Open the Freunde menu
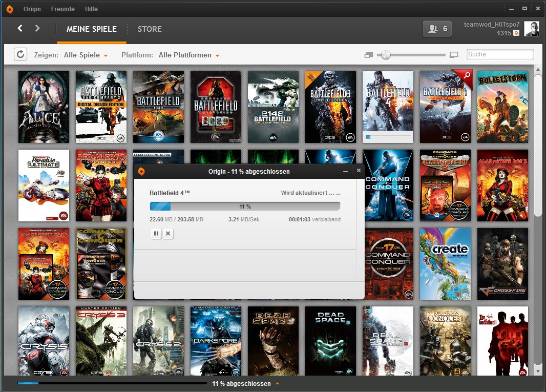Viewport: 546px width, 392px height. 62,9
